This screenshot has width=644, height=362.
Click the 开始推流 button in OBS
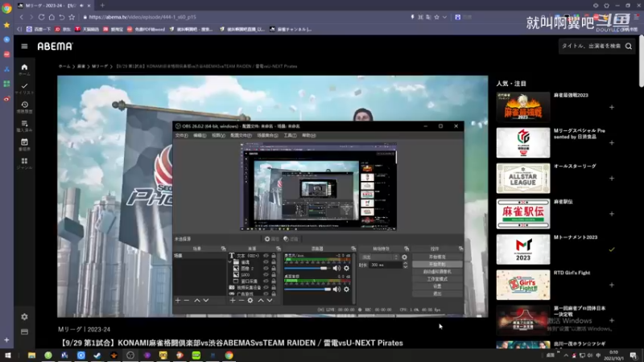click(437, 257)
